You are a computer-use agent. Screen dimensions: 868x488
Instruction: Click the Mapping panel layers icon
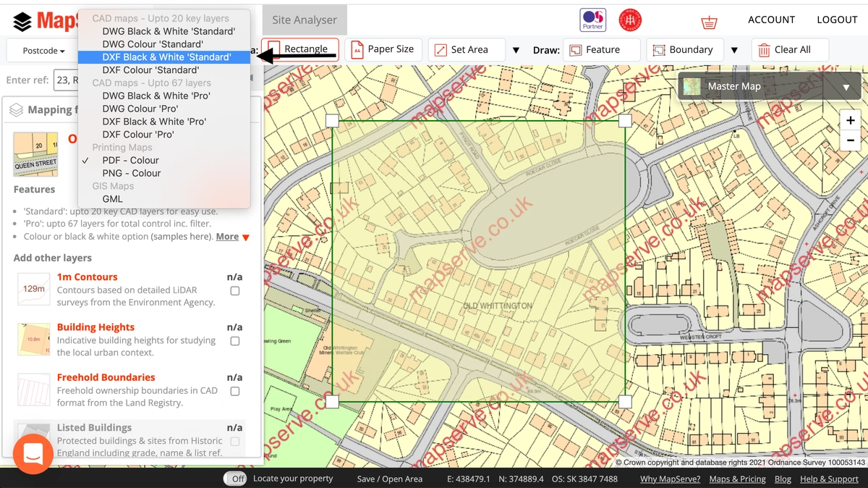(16, 110)
